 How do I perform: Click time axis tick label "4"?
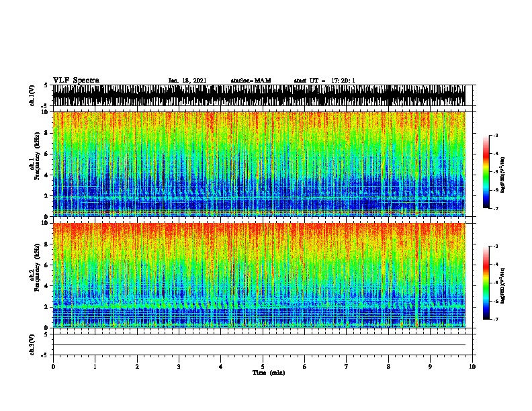(221, 367)
